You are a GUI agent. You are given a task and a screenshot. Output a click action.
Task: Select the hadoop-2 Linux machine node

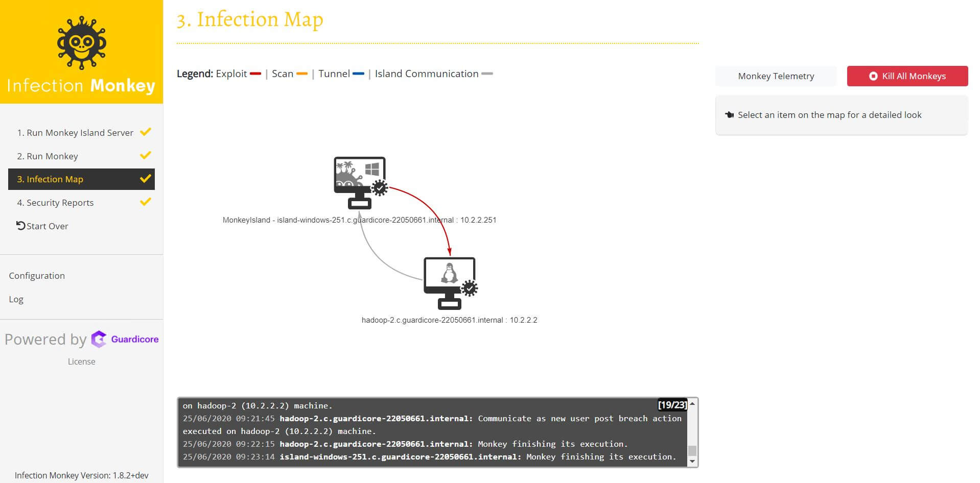pos(449,282)
